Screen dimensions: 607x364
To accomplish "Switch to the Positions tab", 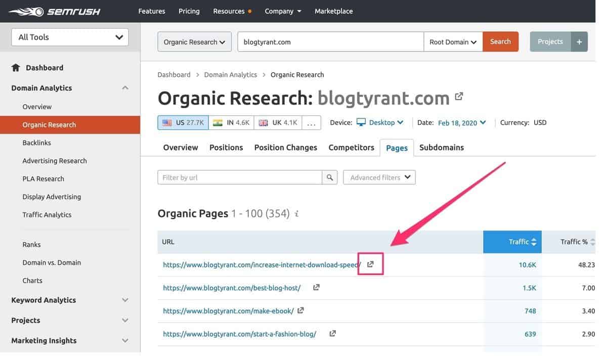I will point(226,148).
